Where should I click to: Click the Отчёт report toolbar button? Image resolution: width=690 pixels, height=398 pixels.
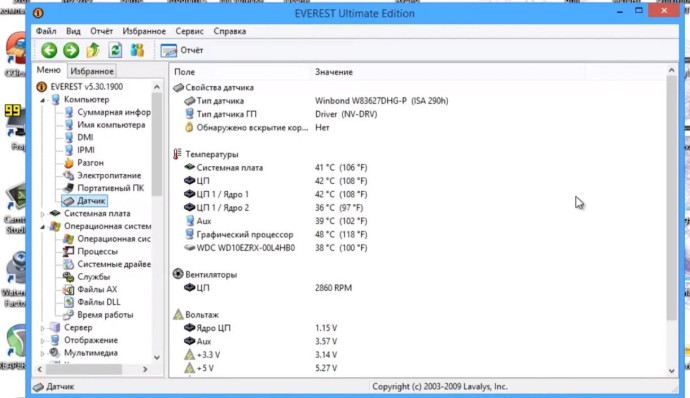pos(182,50)
